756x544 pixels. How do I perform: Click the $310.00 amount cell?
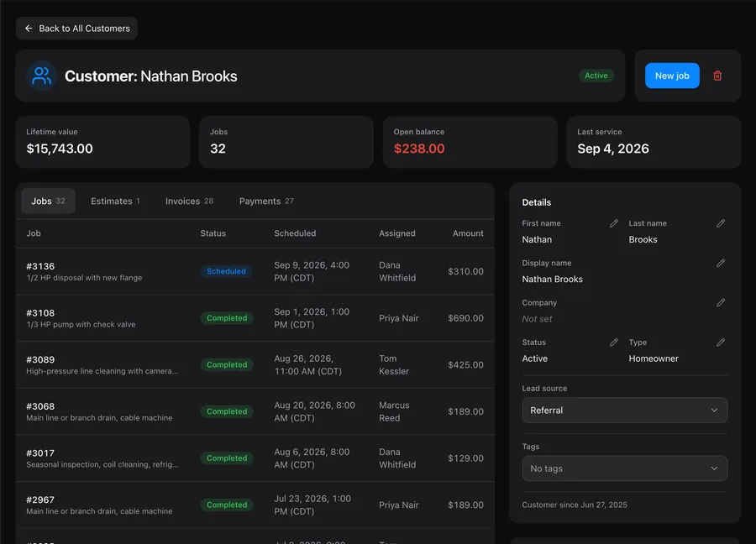[x=465, y=271]
